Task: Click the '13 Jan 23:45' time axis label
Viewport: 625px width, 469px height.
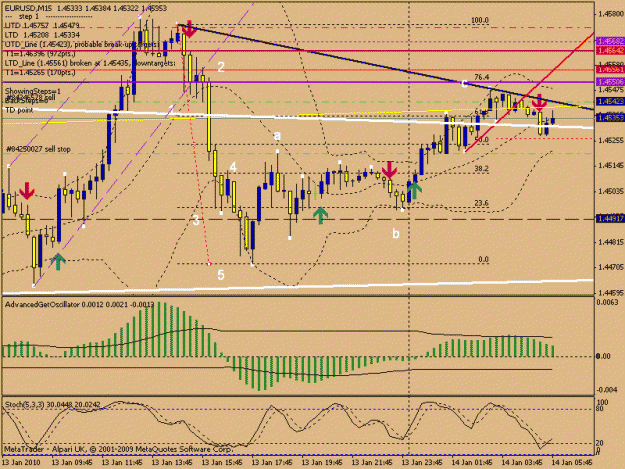Action: pos(421,463)
